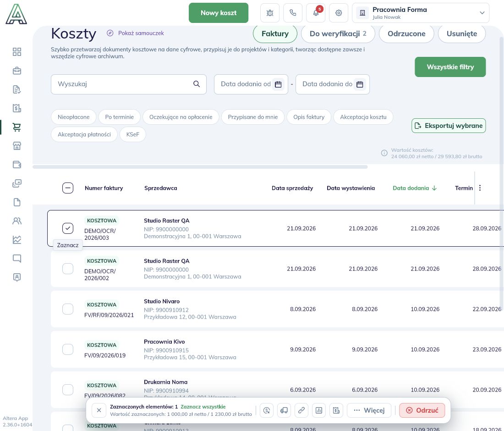This screenshot has height=431, width=504.
Task: Open the shopping cart costs section
Action: point(16,127)
